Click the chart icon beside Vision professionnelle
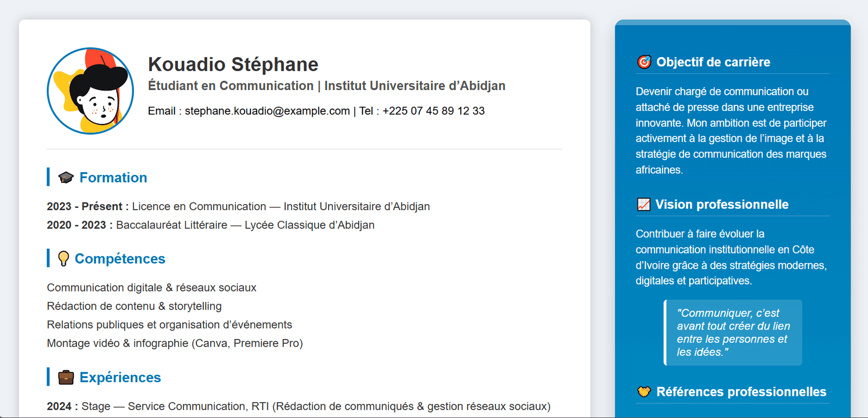The width and height of the screenshot is (868, 418). (x=643, y=205)
